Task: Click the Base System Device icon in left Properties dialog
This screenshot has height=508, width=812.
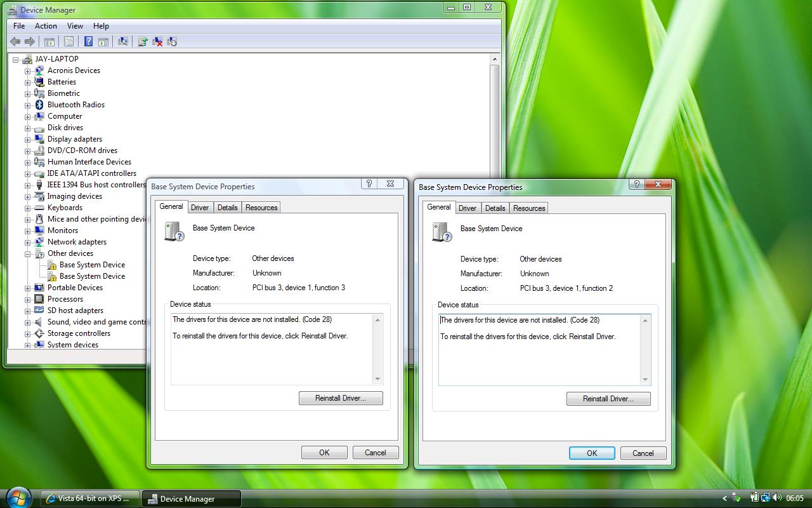Action: [174, 231]
